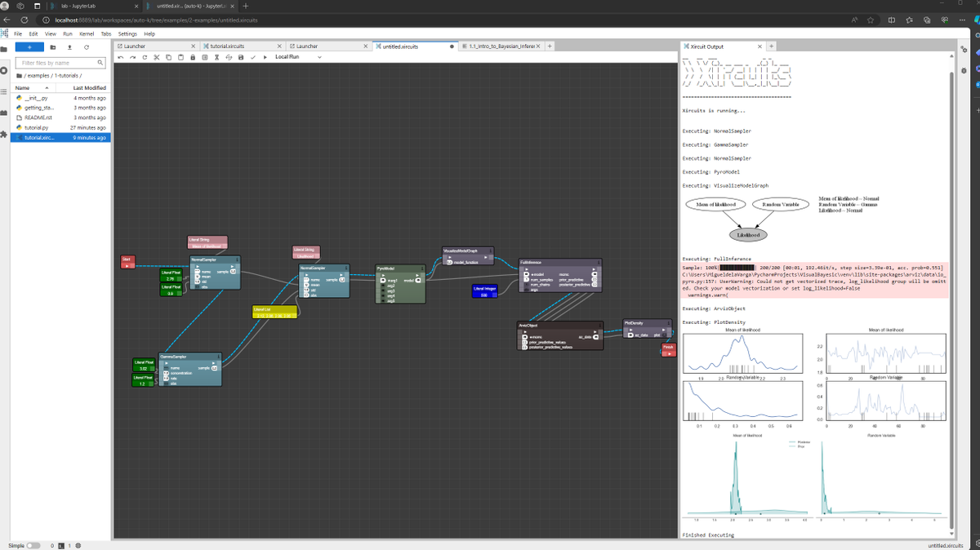Select the Finish node on canvas
The image size is (980, 550).
click(x=669, y=349)
